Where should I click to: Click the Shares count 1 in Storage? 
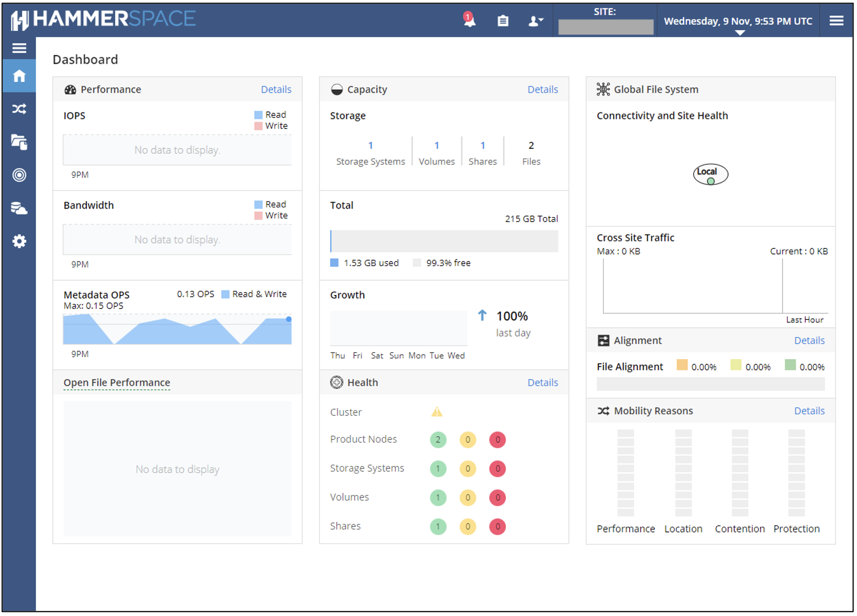(x=482, y=145)
